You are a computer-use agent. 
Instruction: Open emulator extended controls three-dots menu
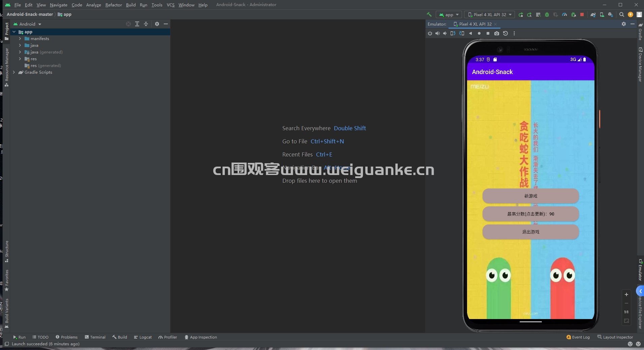(x=514, y=33)
